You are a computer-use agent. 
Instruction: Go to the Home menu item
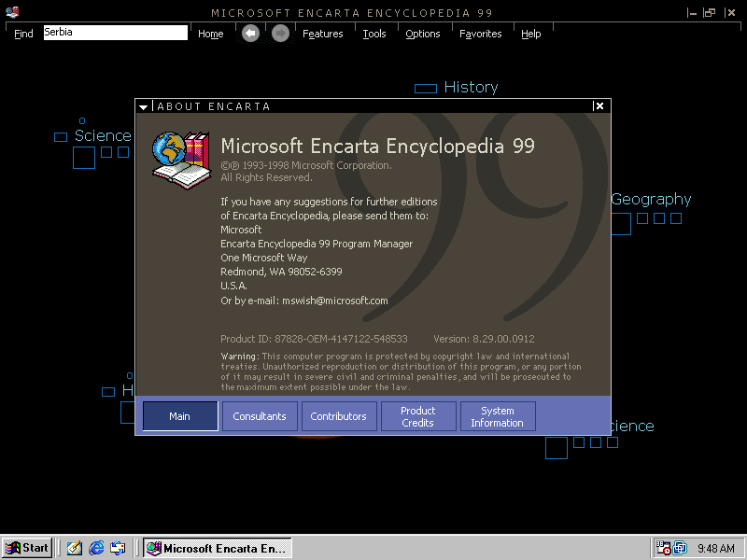(211, 34)
